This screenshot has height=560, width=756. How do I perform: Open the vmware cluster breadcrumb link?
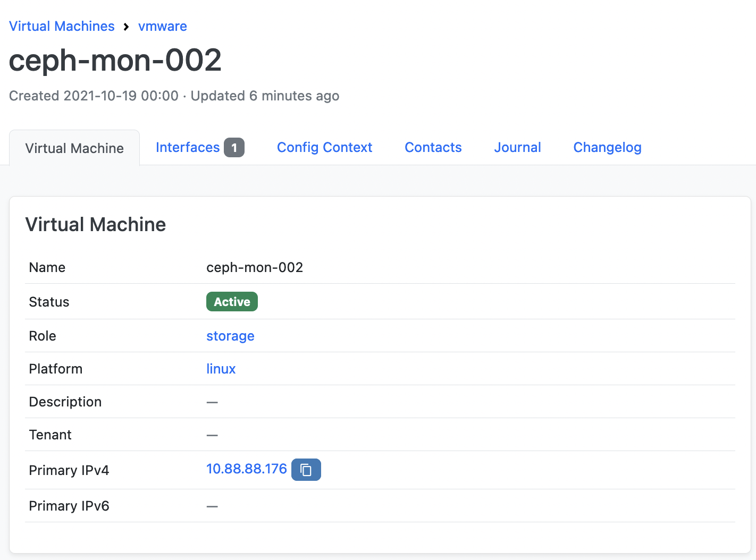pos(162,26)
